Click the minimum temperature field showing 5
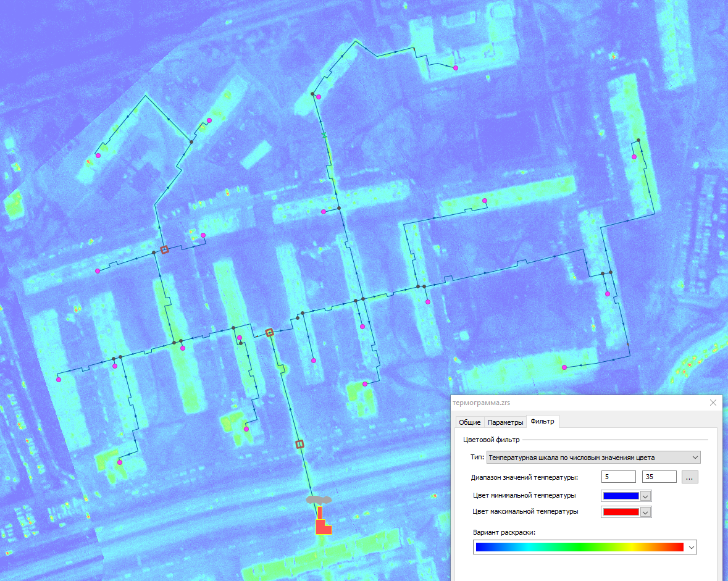728x581 pixels. point(618,477)
